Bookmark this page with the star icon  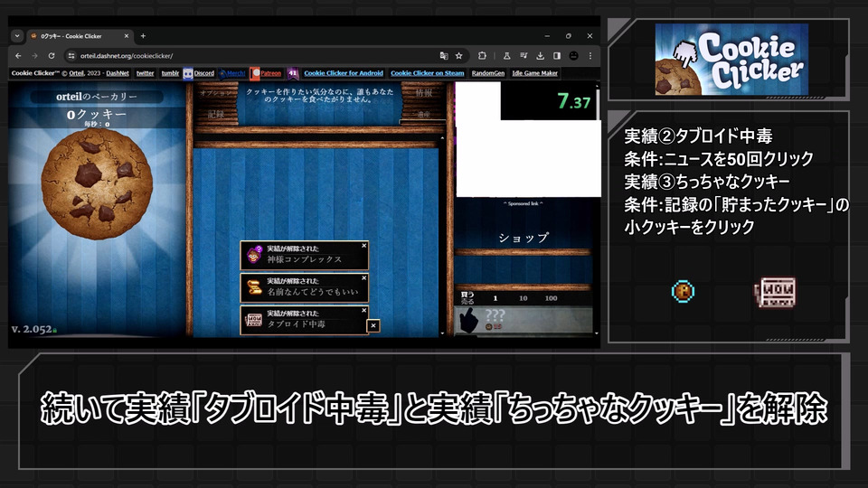pos(459,56)
